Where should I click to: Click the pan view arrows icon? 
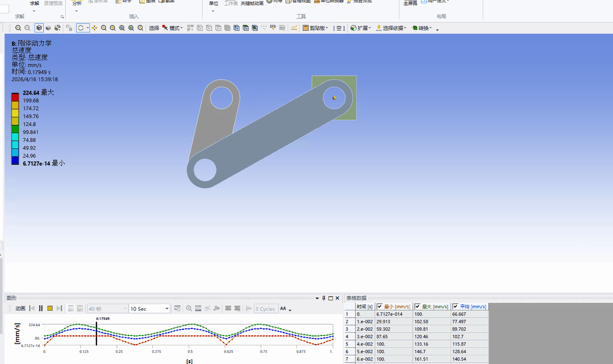point(94,28)
